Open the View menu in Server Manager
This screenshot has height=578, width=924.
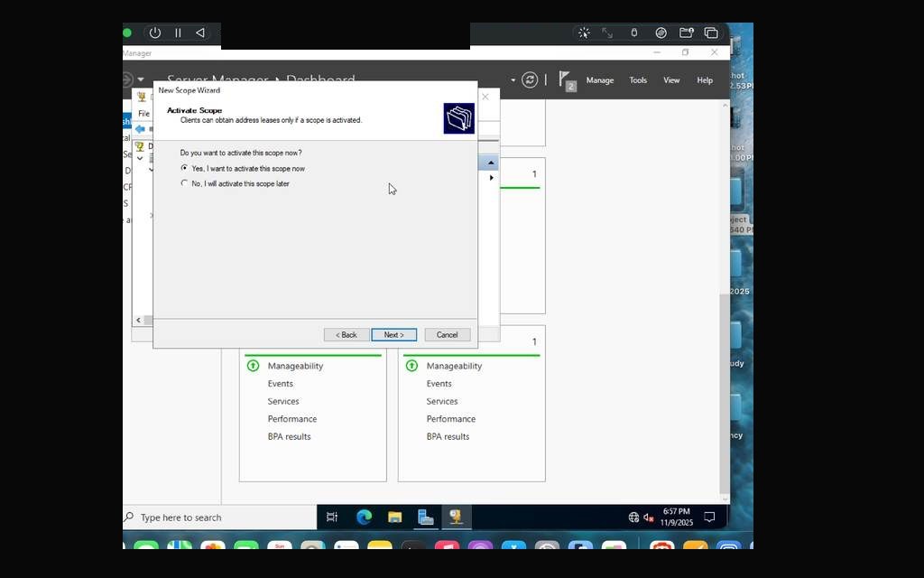coord(671,80)
